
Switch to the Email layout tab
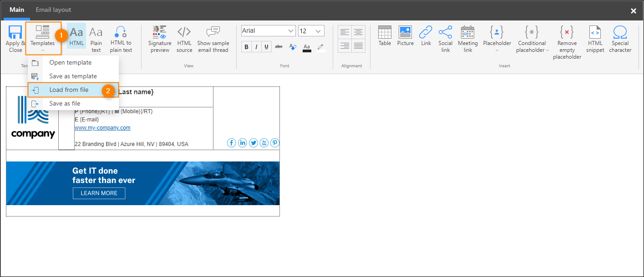pyautogui.click(x=53, y=9)
